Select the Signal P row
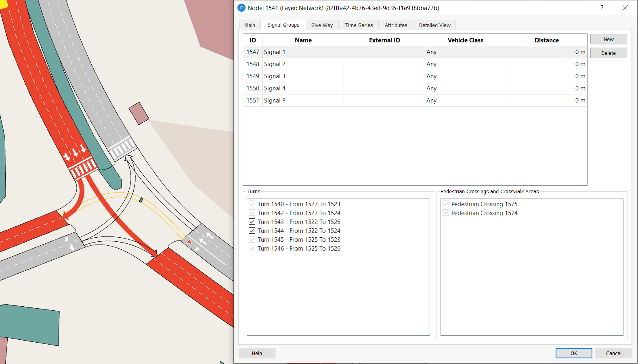The width and height of the screenshot is (638, 364). (303, 100)
